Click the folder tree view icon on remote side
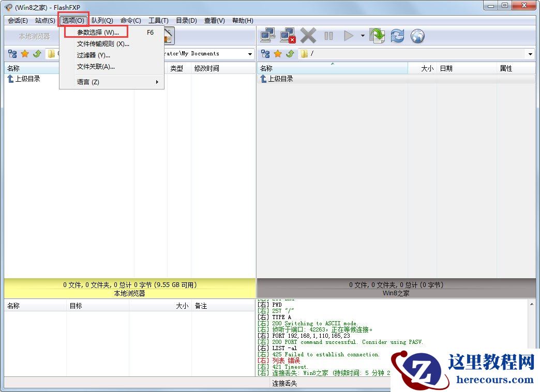This screenshot has width=540, height=392. [265, 53]
